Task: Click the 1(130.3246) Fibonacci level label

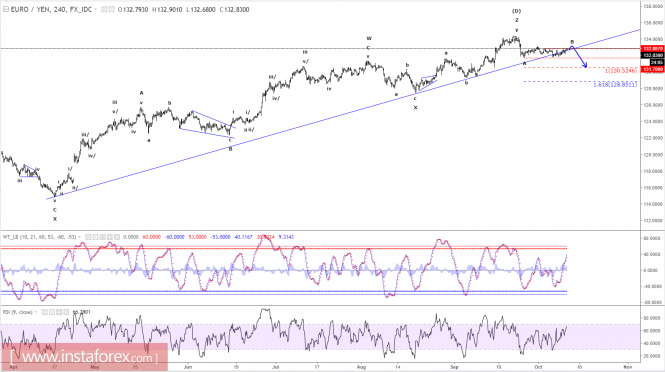Action: pos(621,70)
